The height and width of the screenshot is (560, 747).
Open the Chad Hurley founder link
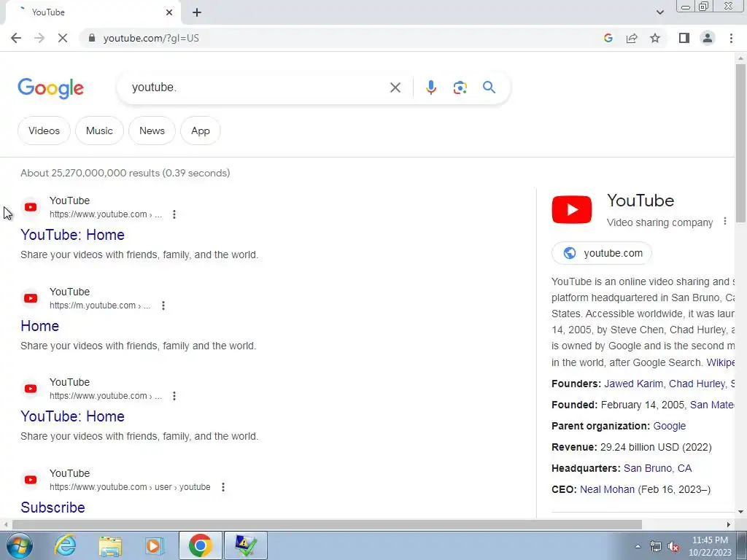(x=697, y=384)
